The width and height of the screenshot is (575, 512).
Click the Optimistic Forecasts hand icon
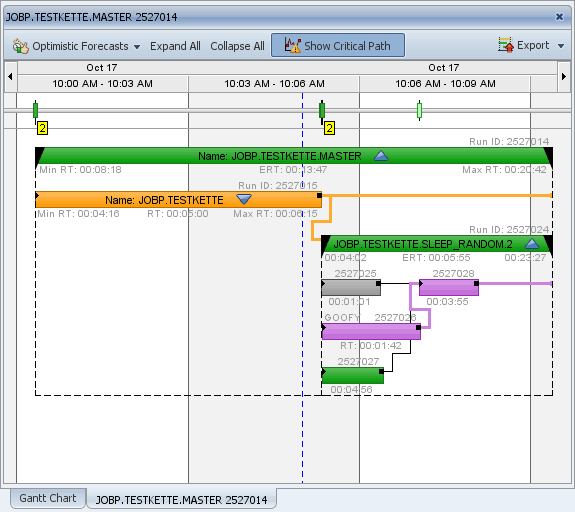20,46
